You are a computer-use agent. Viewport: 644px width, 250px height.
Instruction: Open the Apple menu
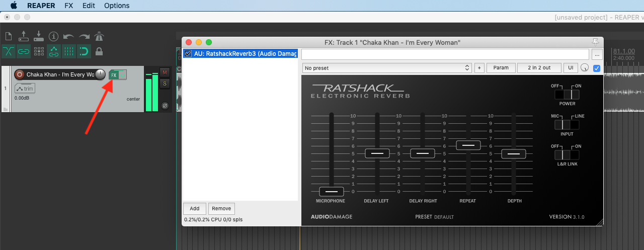tap(13, 6)
